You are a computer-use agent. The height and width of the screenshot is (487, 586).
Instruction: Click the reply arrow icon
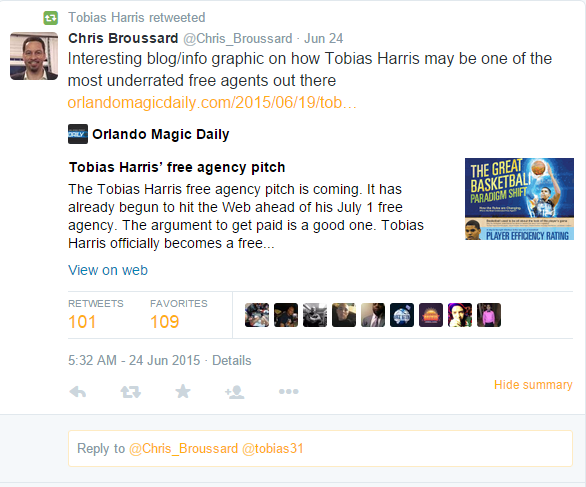coord(78,392)
